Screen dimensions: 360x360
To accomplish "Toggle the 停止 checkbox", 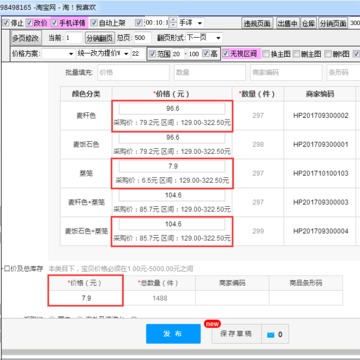I will pos(6,23).
